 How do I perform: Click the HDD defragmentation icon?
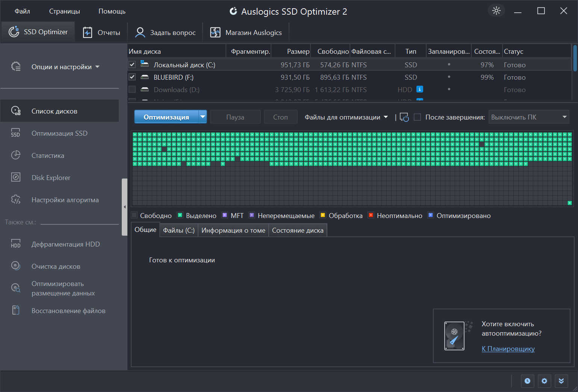(16, 244)
